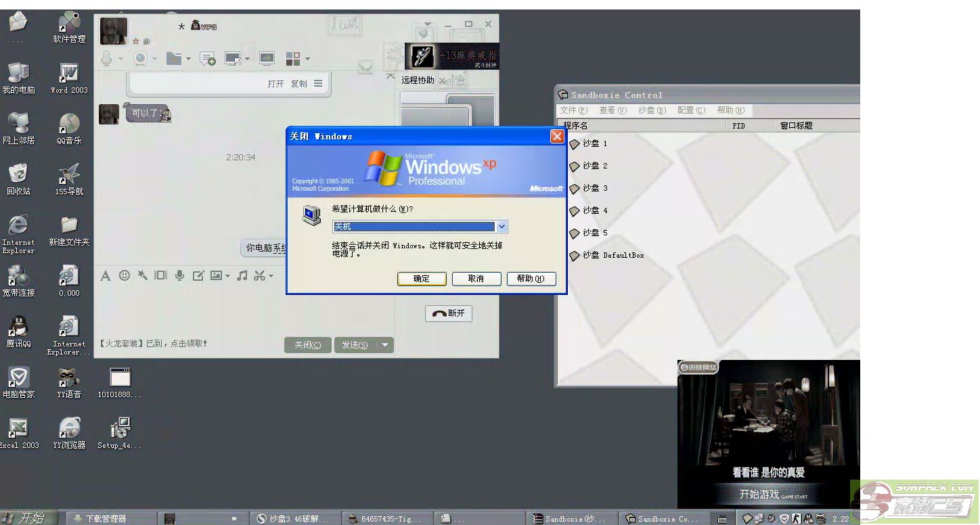Send a window shake
980x525 pixels.
pyautogui.click(x=160, y=275)
